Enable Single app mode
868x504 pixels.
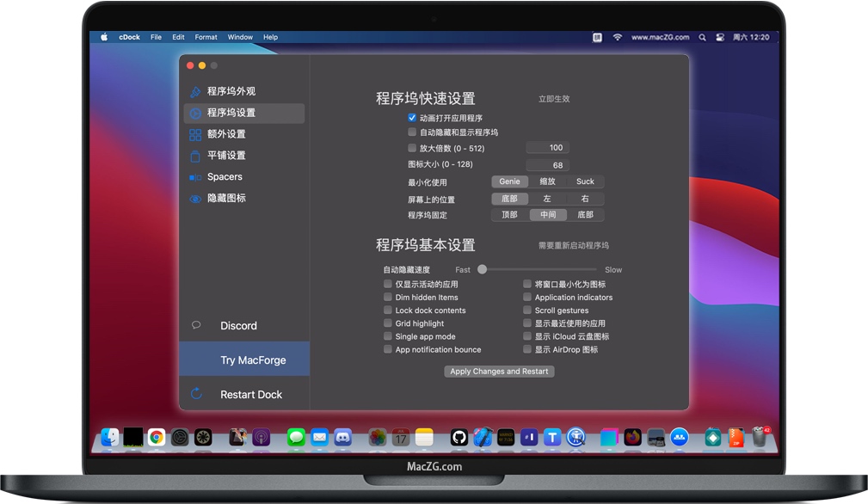(x=387, y=336)
